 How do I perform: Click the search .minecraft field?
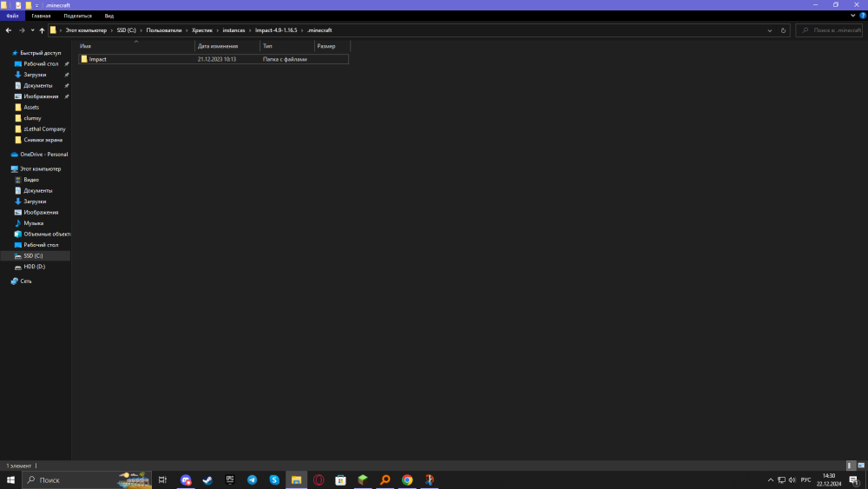click(x=829, y=30)
